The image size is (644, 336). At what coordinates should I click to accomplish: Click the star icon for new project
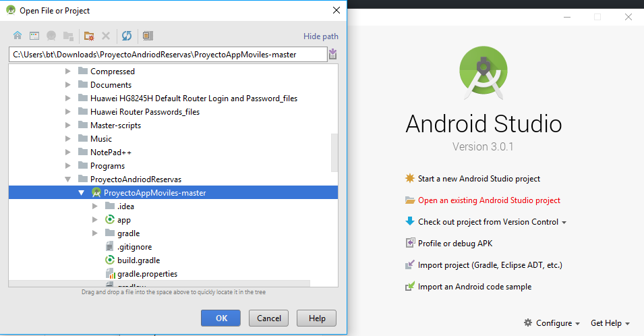410,178
